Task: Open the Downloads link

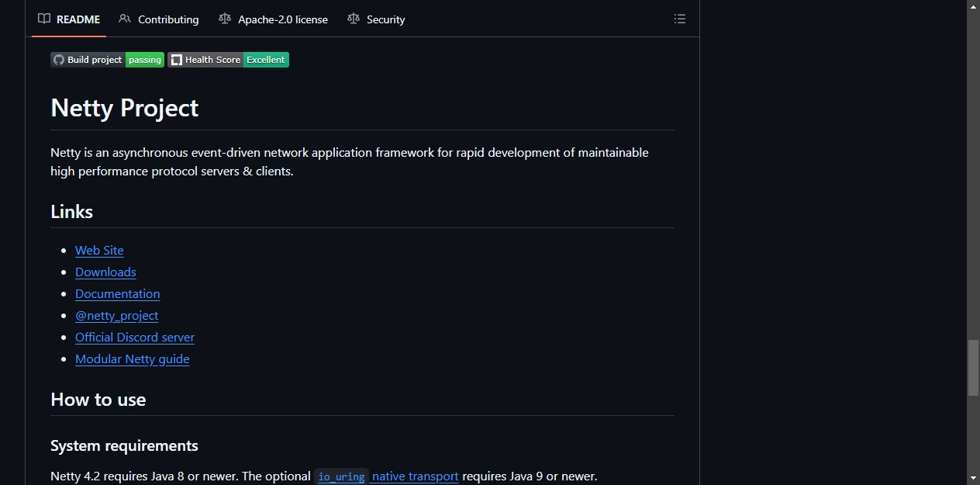Action: point(105,272)
